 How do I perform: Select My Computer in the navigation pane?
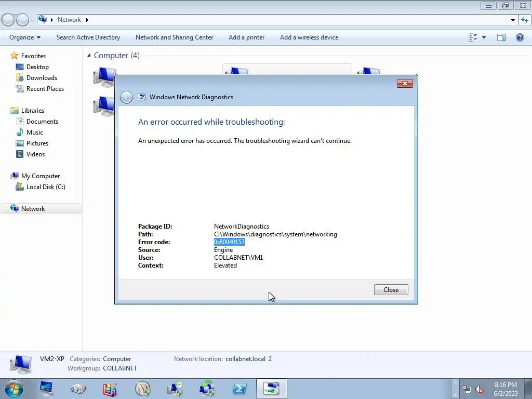41,176
